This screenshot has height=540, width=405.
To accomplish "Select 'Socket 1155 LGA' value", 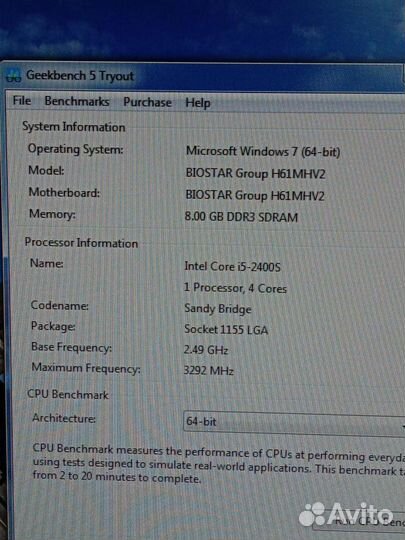I will (x=226, y=330).
